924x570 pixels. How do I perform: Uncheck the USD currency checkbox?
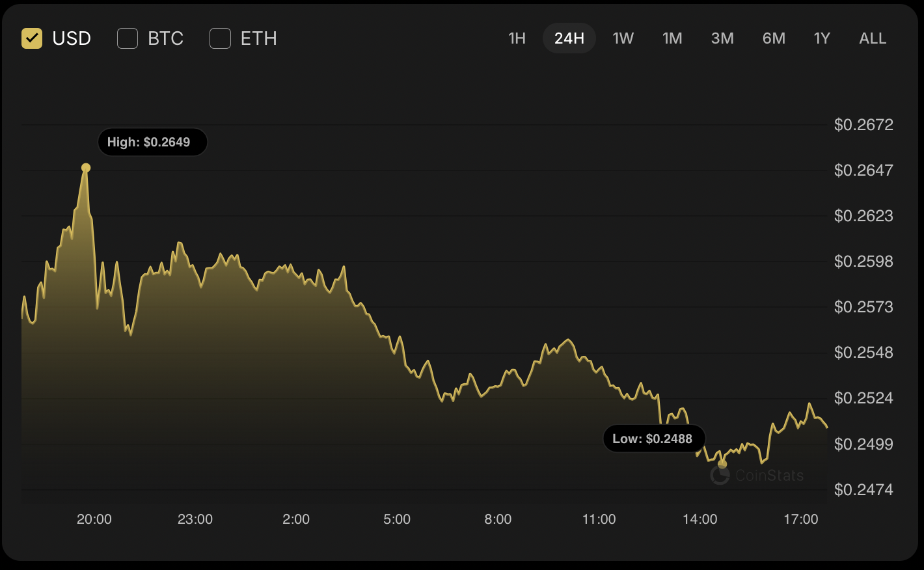(x=32, y=38)
